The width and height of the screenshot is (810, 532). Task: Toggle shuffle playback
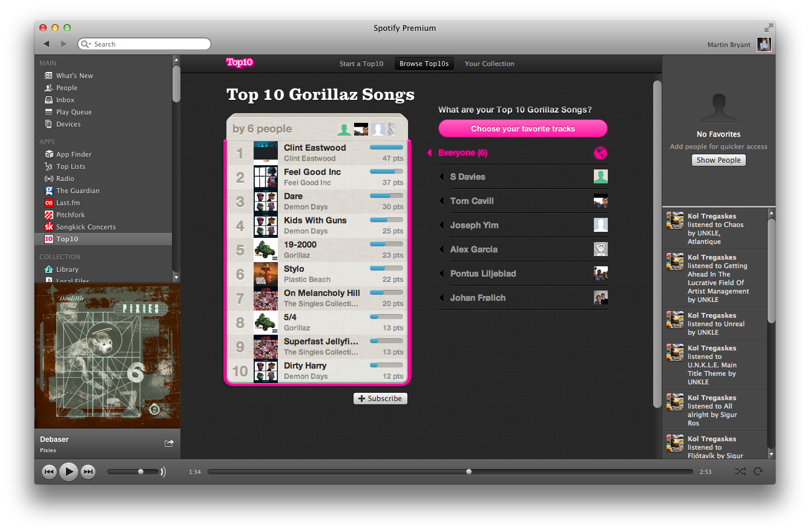[x=740, y=471]
